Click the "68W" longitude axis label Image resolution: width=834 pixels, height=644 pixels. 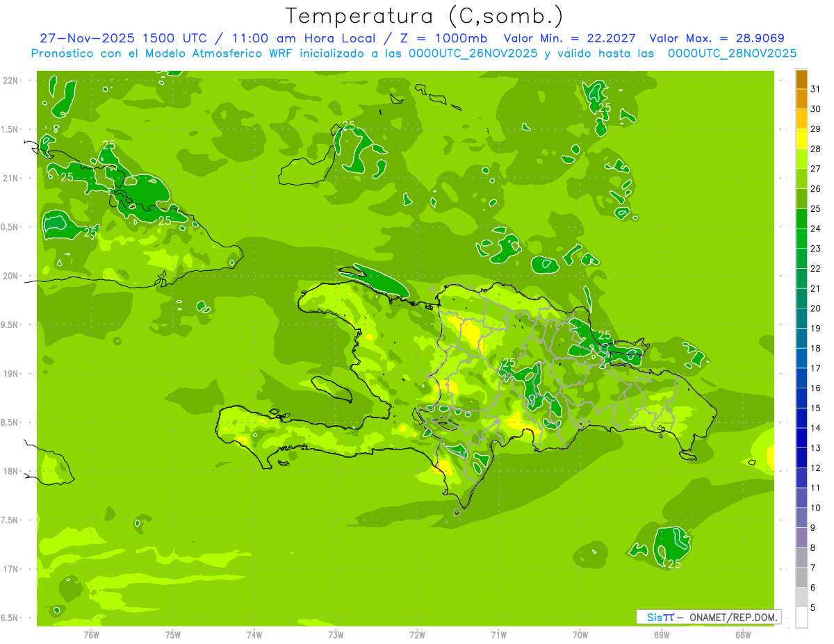coord(743,635)
